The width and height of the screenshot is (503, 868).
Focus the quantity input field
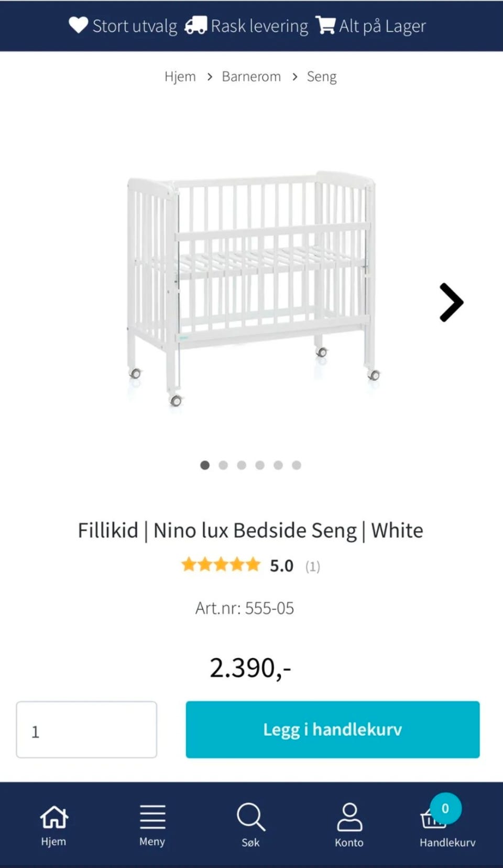pyautogui.click(x=86, y=730)
